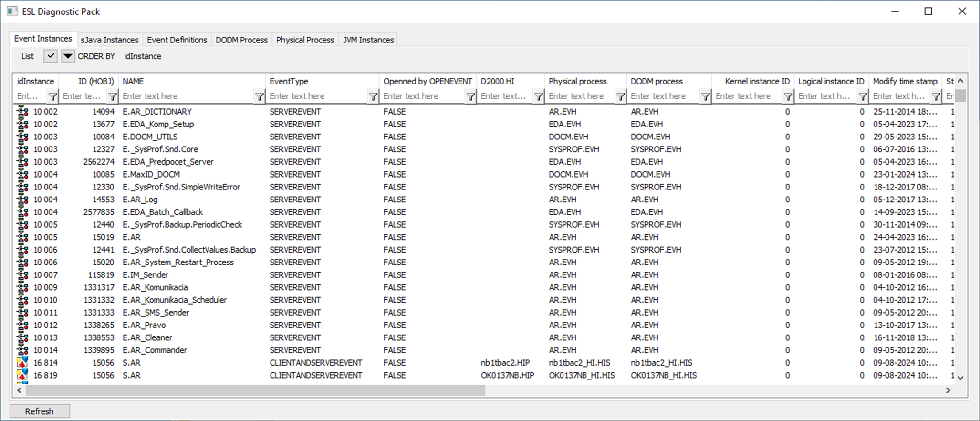980x421 pixels.
Task: Sort by the Modify time stamp header
Action: [905, 81]
